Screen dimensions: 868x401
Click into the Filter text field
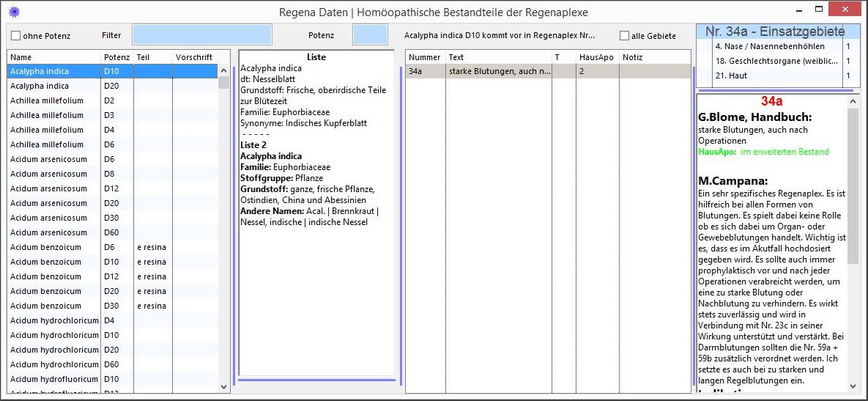click(x=201, y=34)
